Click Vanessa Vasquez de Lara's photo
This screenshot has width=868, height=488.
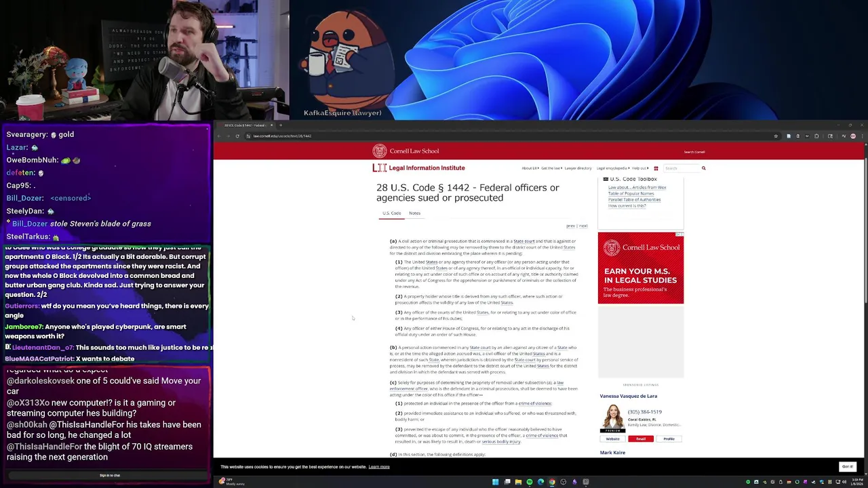[x=612, y=418]
